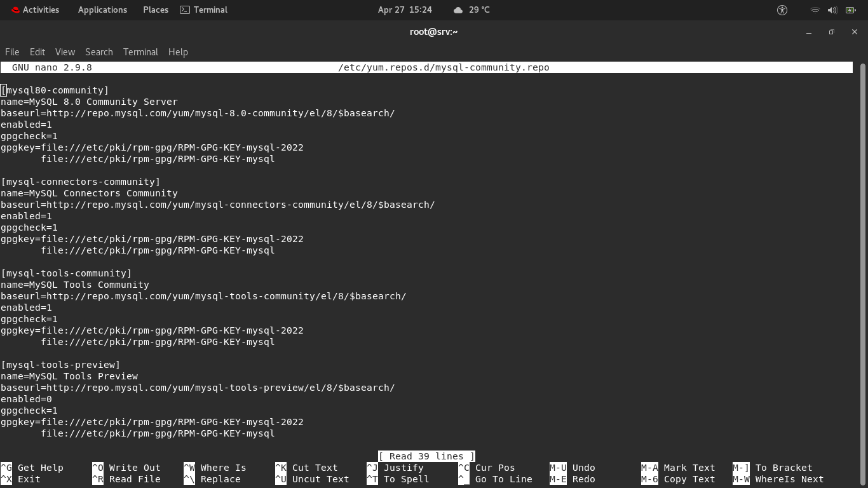
Task: Open the terminal Edit menu
Action: click(x=37, y=52)
